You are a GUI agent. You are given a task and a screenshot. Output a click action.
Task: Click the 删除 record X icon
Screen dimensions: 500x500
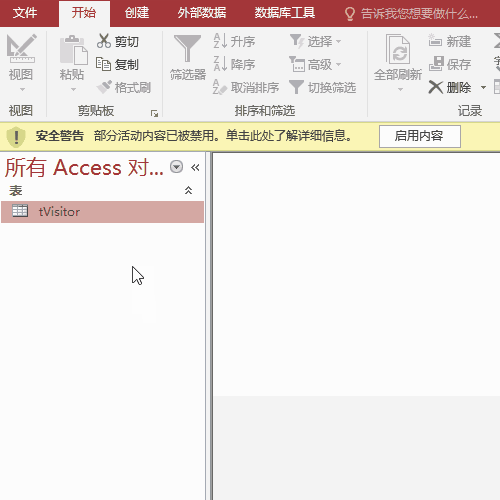[435, 87]
